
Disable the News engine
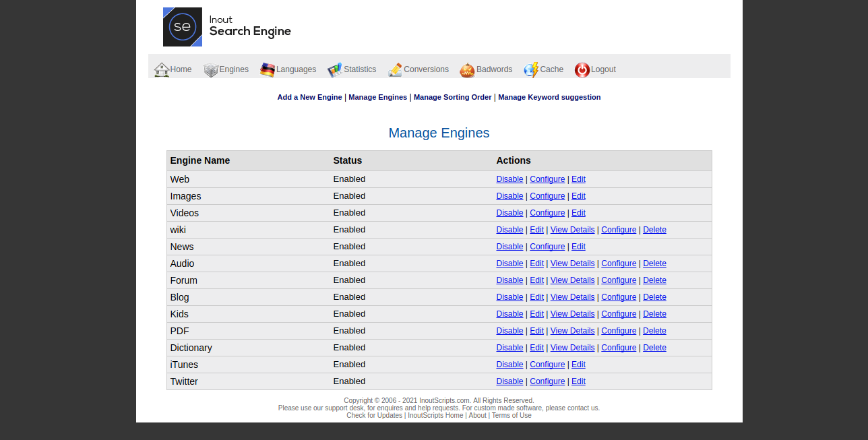pyautogui.click(x=509, y=247)
